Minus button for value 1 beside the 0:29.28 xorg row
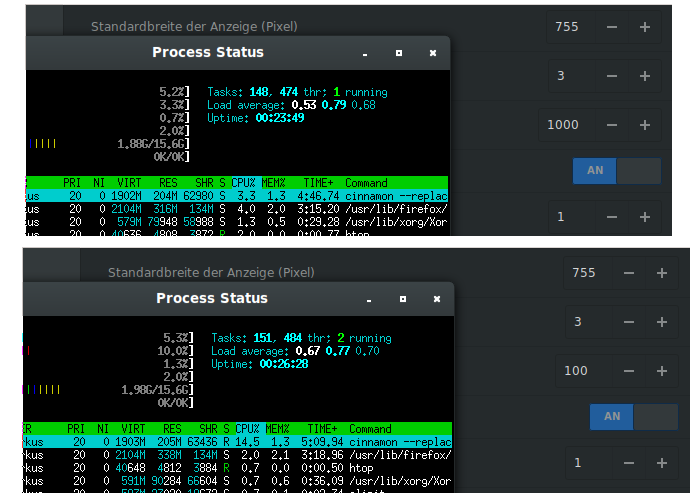The width and height of the screenshot is (700, 500). click(612, 217)
